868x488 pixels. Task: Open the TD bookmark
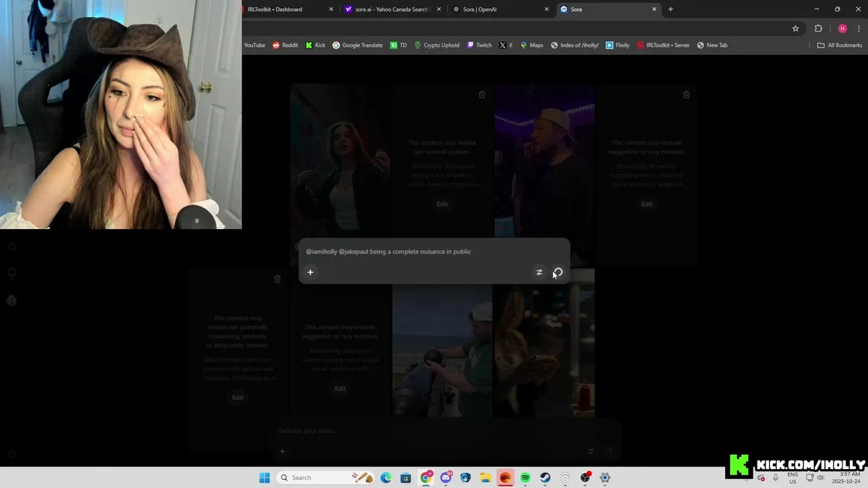[x=399, y=45]
